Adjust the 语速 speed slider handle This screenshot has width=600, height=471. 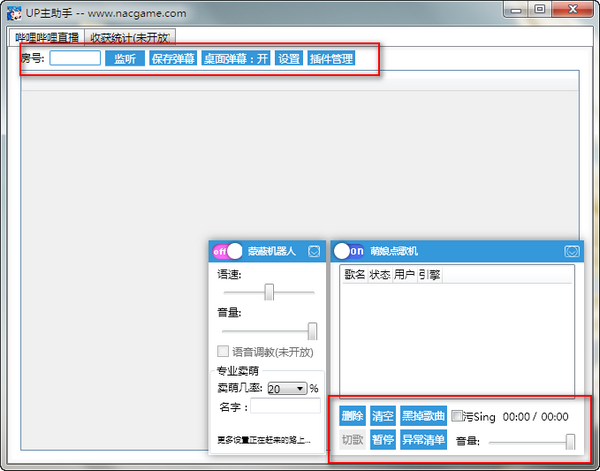coord(269,292)
